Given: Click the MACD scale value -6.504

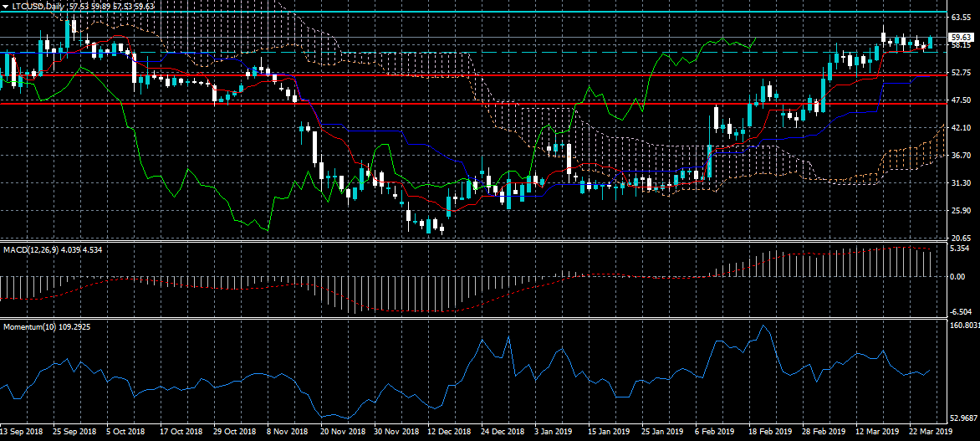Looking at the screenshot, I should tap(961, 311).
